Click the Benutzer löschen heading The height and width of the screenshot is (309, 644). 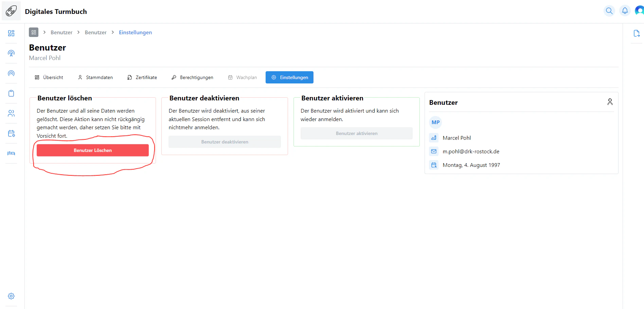point(65,98)
